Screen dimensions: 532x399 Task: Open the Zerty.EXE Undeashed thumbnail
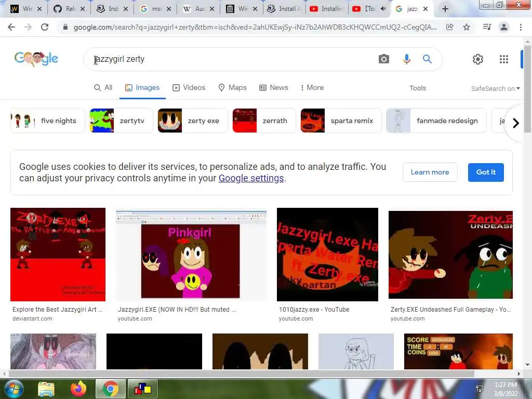[450, 255]
